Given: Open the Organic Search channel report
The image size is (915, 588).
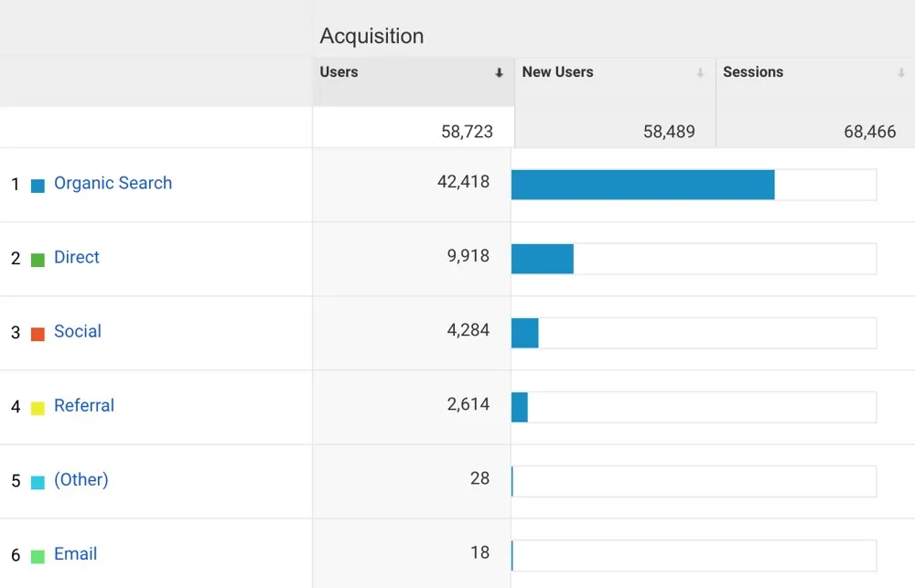Looking at the screenshot, I should tap(113, 183).
